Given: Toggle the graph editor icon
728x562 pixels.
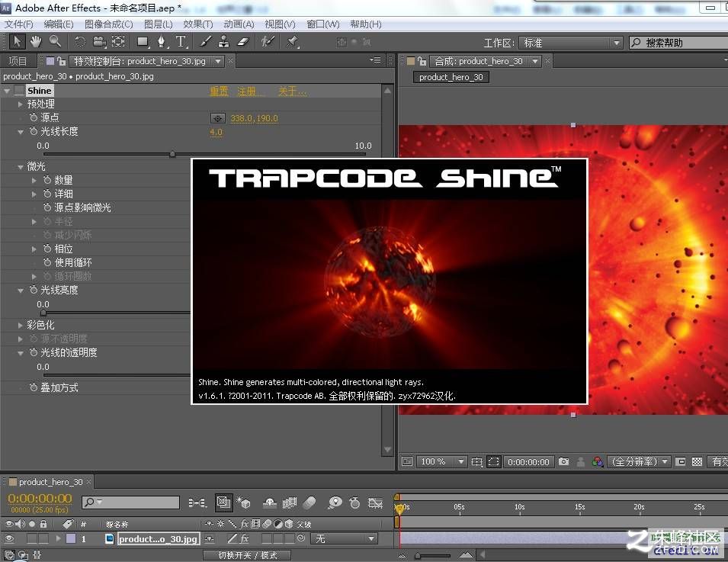Looking at the screenshot, I should 375,503.
